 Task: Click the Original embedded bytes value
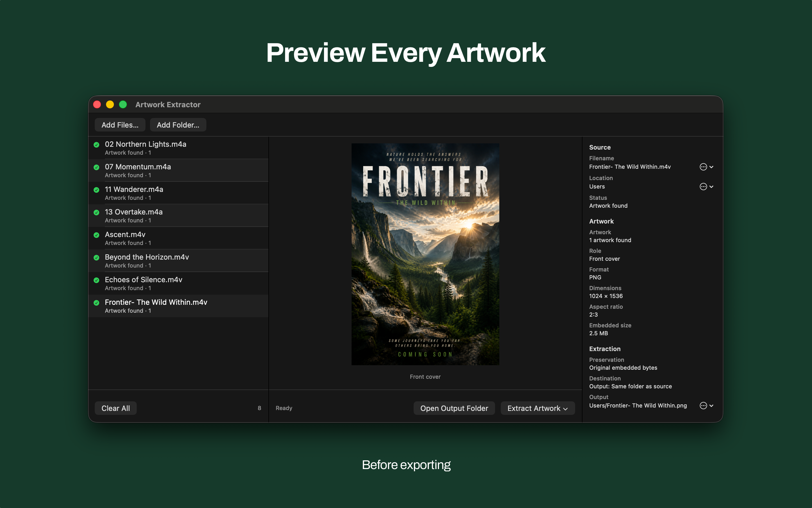tap(623, 367)
